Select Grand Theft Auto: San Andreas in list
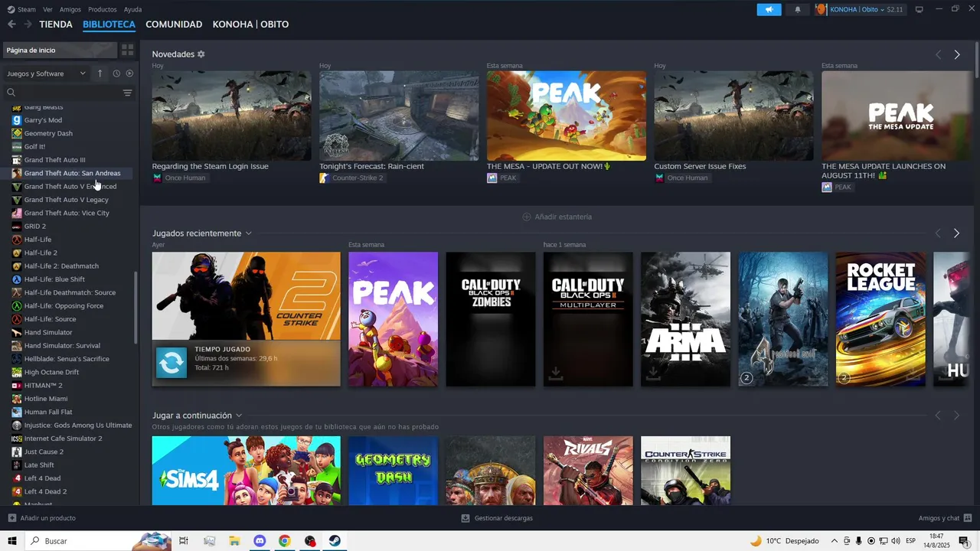The height and width of the screenshot is (551, 980). (72, 173)
